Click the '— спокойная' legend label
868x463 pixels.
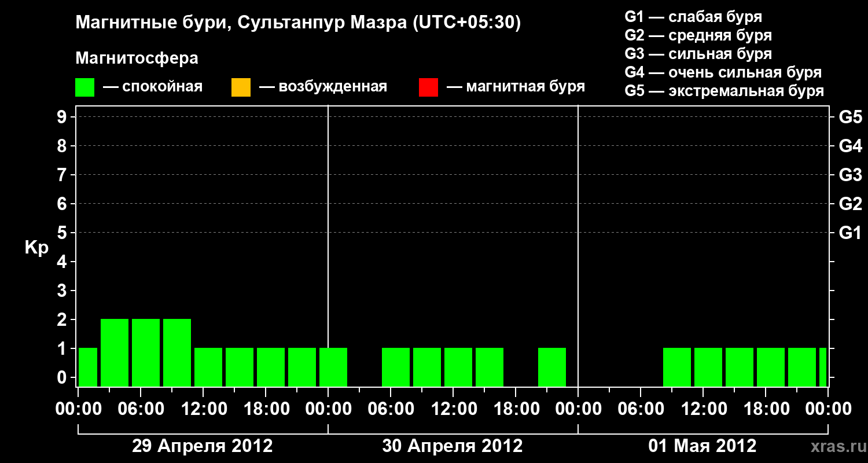(x=153, y=87)
